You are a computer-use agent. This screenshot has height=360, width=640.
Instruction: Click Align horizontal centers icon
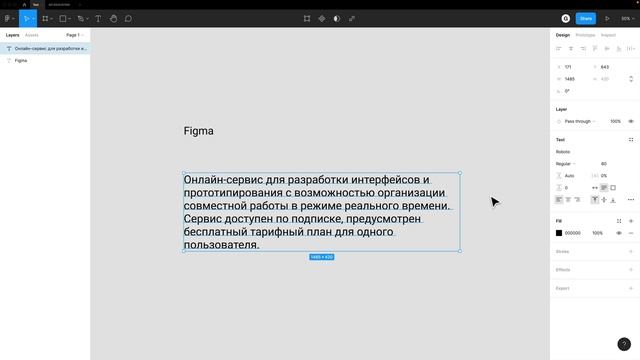click(571, 49)
